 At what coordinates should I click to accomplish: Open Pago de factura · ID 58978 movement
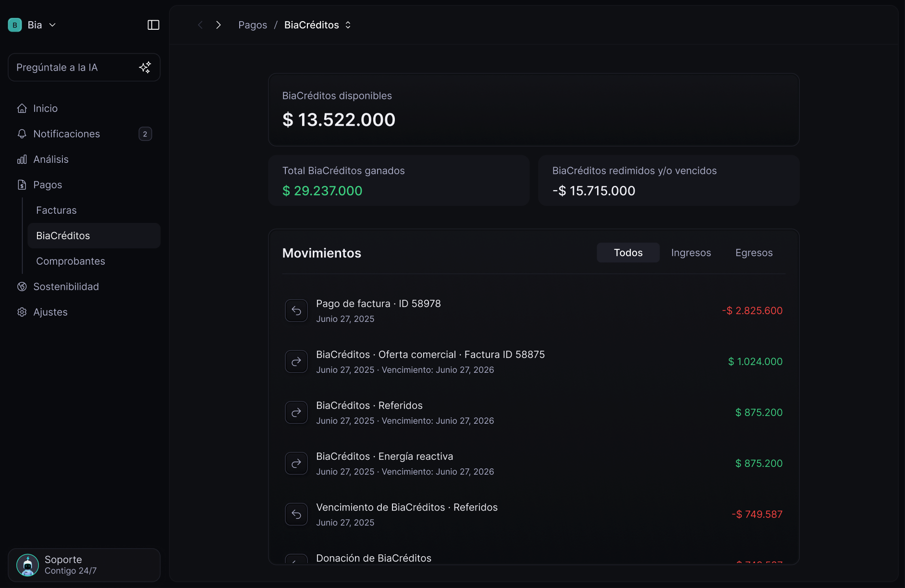tap(534, 311)
